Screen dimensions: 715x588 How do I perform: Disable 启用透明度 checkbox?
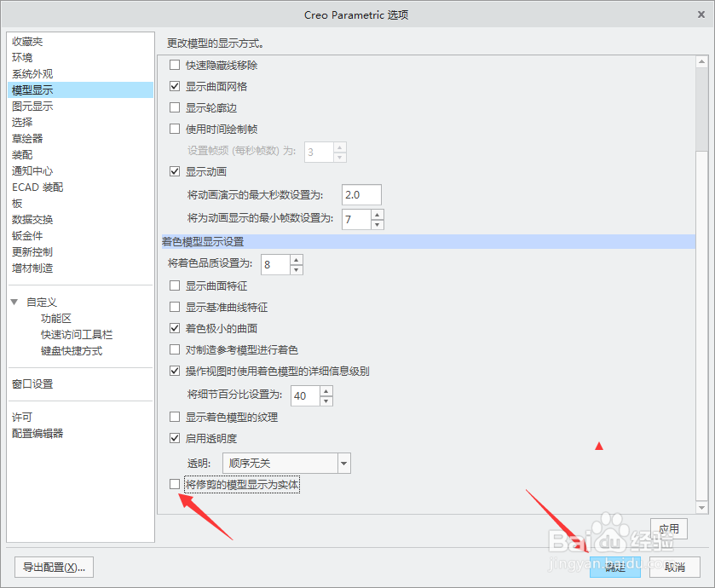point(174,437)
